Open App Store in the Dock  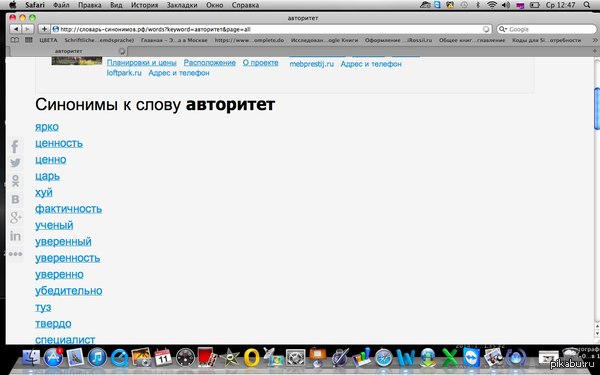pyautogui.click(x=53, y=358)
